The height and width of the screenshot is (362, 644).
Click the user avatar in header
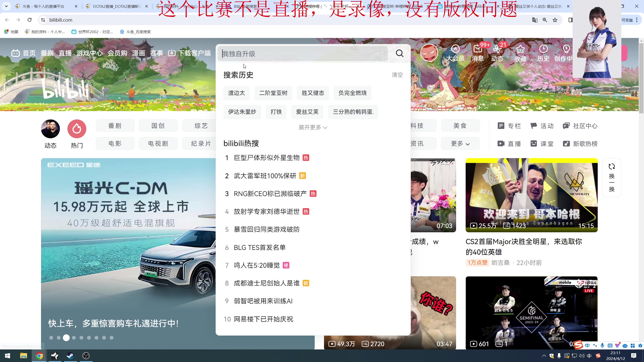click(x=429, y=53)
